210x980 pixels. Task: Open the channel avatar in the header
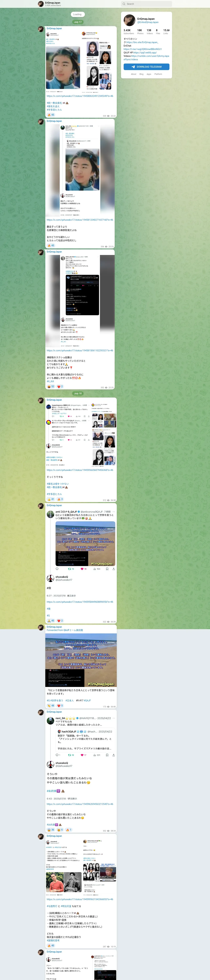pos(41,4)
